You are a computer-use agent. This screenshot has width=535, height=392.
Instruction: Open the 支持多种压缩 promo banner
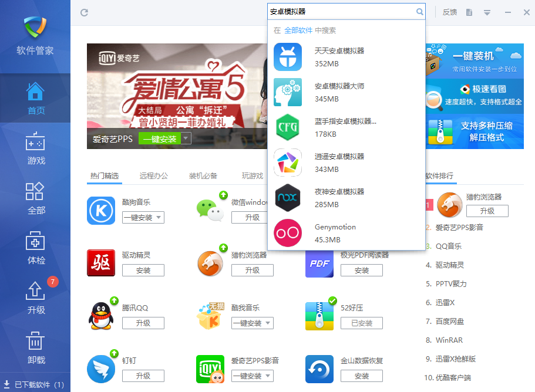pos(475,131)
